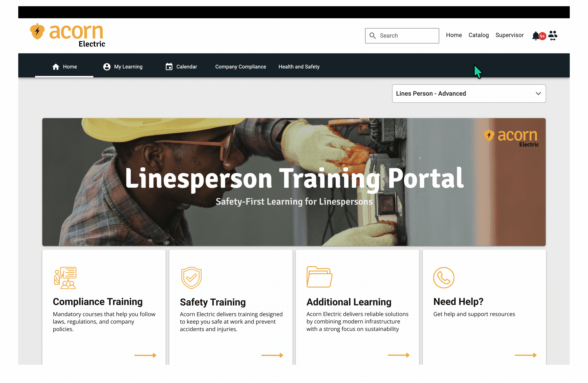Click the switch user people icon
The width and height of the screenshot is (588, 383).
click(x=553, y=36)
